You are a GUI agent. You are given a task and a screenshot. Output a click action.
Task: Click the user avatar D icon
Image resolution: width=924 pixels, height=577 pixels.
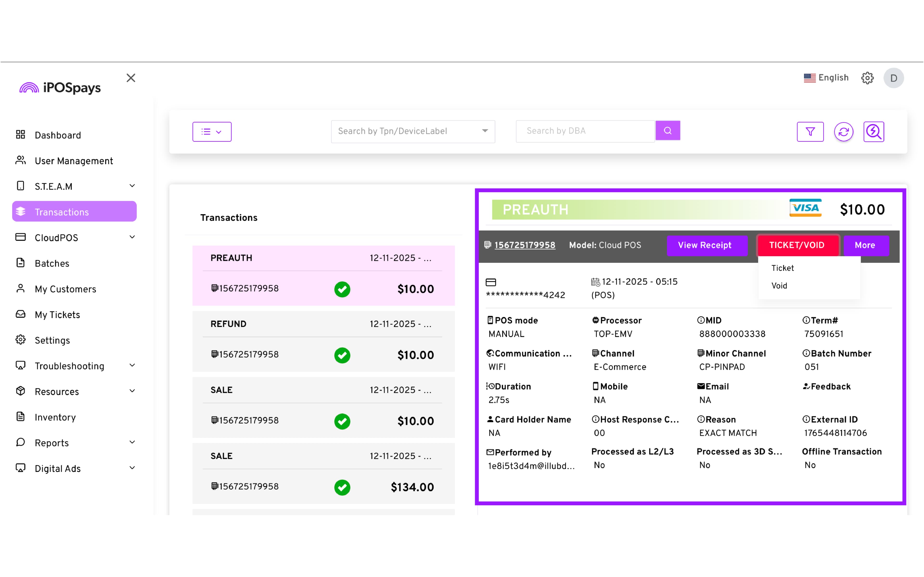pyautogui.click(x=893, y=78)
